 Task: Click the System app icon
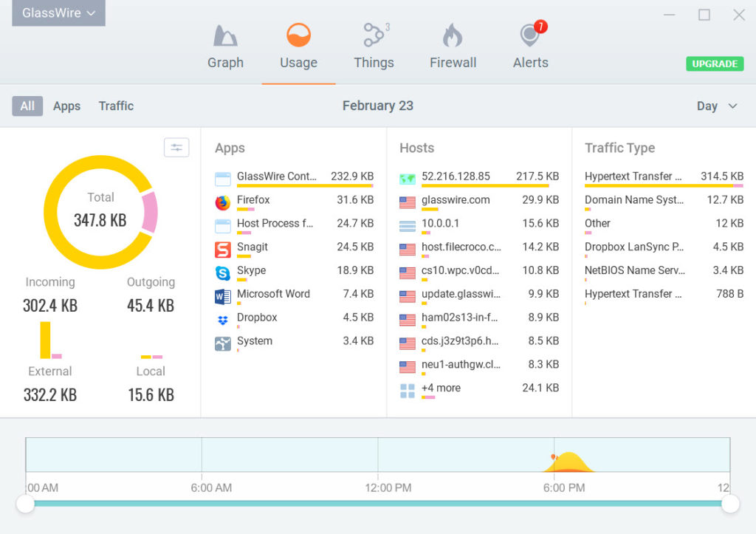coord(223,344)
